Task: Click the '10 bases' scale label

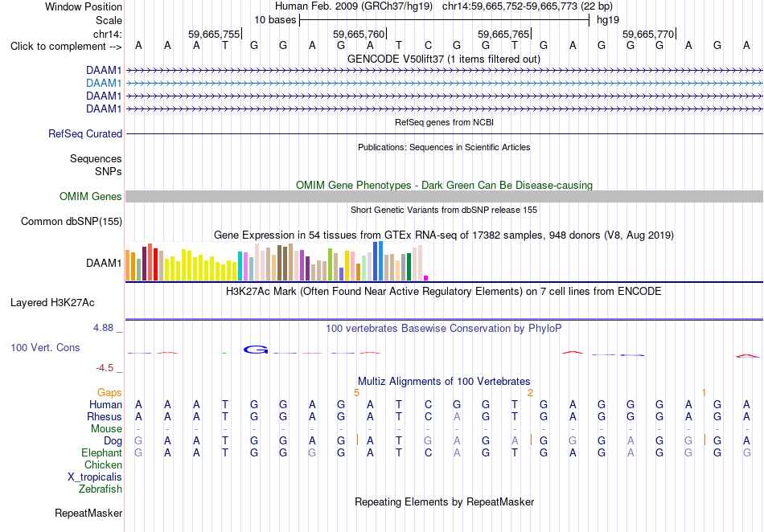Action: (275, 20)
